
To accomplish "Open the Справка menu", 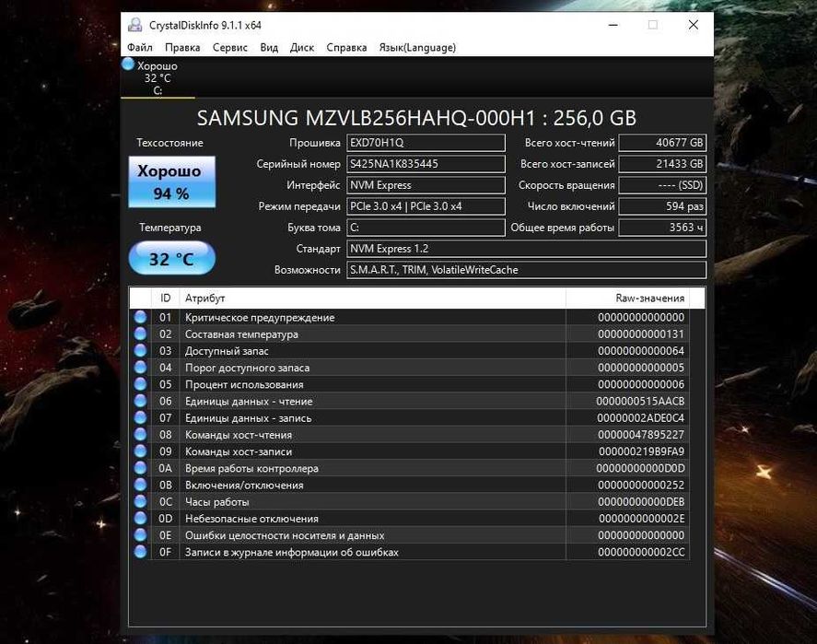I will coord(346,47).
